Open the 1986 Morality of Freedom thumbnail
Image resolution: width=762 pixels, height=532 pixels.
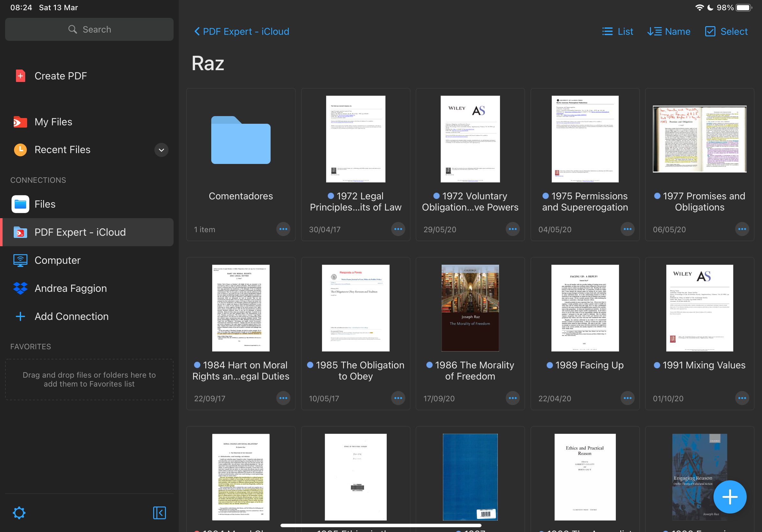[470, 308]
